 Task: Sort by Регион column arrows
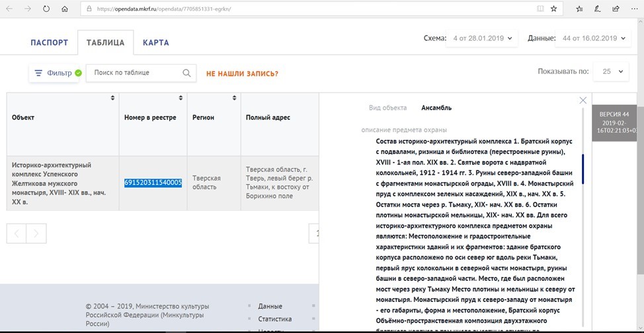coord(235,98)
